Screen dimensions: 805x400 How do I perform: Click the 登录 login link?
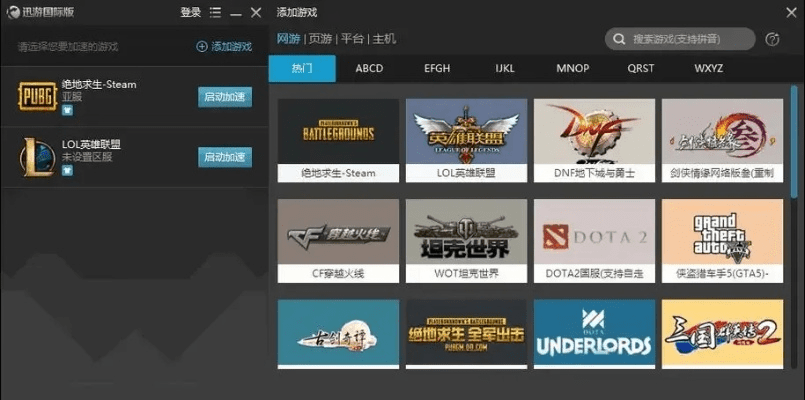point(190,13)
